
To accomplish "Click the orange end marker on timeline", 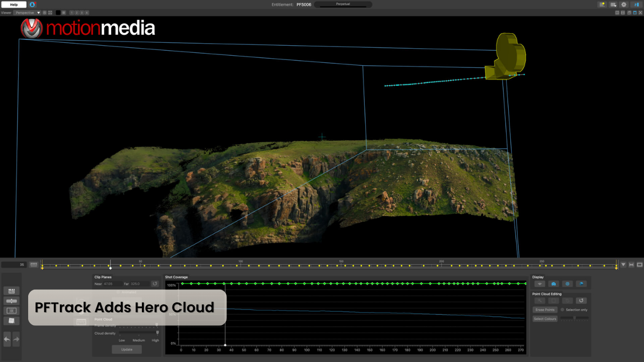I will (616, 268).
